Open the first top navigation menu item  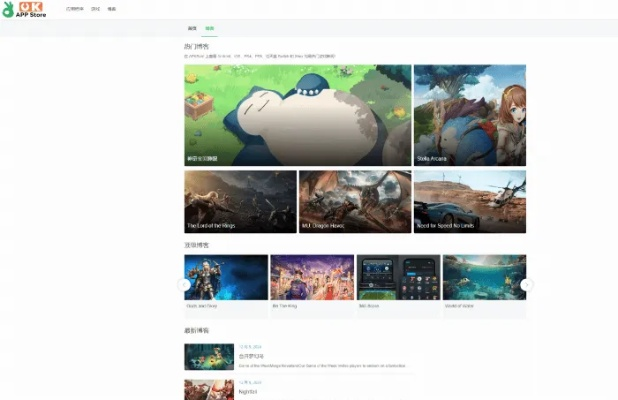(74, 8)
